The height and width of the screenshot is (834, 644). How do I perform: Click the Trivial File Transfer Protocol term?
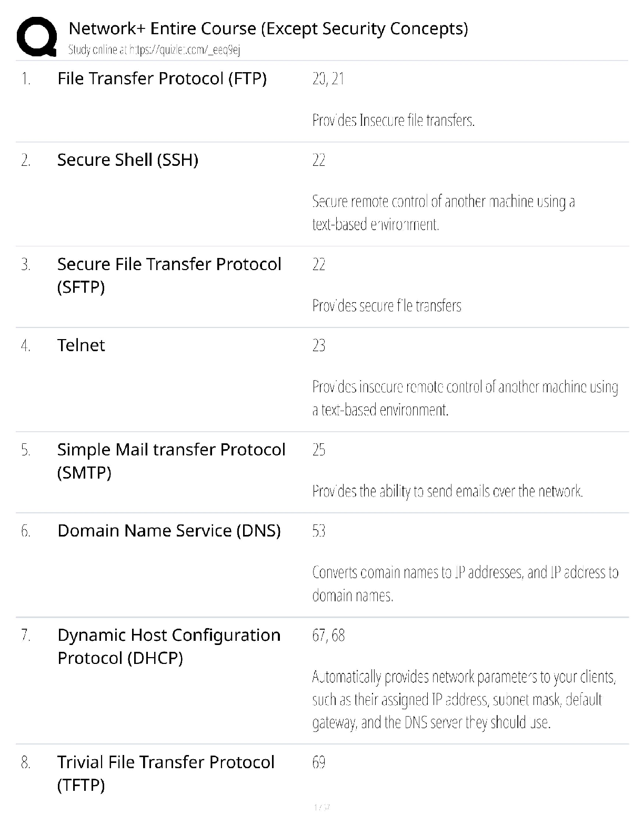click(166, 773)
